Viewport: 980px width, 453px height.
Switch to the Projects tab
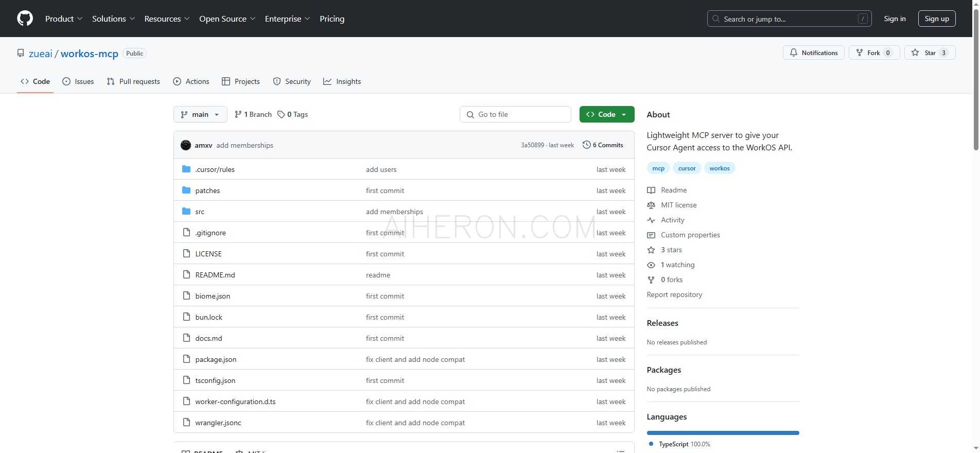[x=241, y=81]
